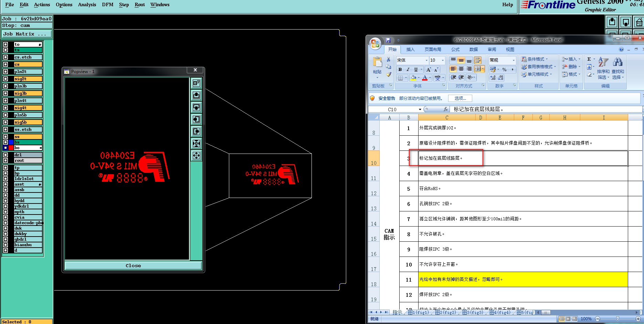
Task: Click the Popview zoom window icon
Action: point(196,83)
